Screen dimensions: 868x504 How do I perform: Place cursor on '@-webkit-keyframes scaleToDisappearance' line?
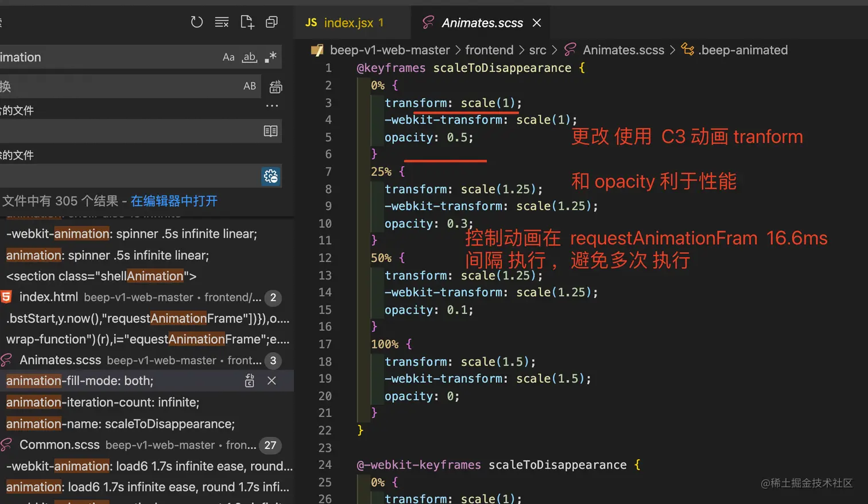[x=499, y=464]
